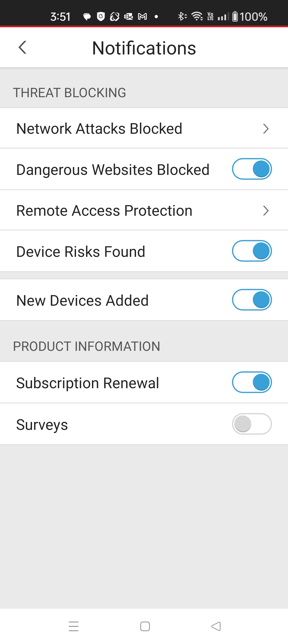This screenshot has height=644, width=288.
Task: Open recent apps from navigation bar
Action: [x=74, y=626]
